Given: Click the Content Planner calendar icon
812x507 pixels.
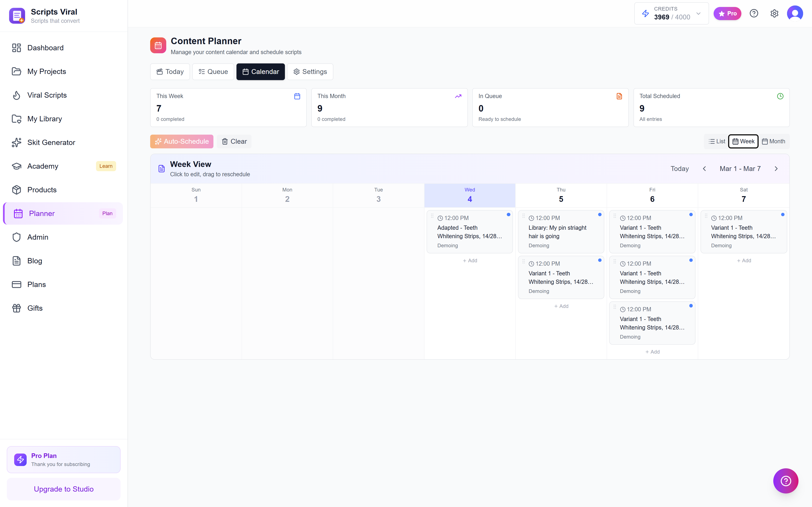Looking at the screenshot, I should point(158,45).
